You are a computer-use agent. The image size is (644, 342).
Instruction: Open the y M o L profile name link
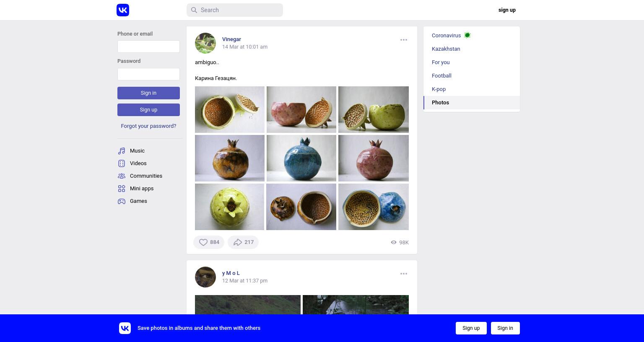point(231,273)
